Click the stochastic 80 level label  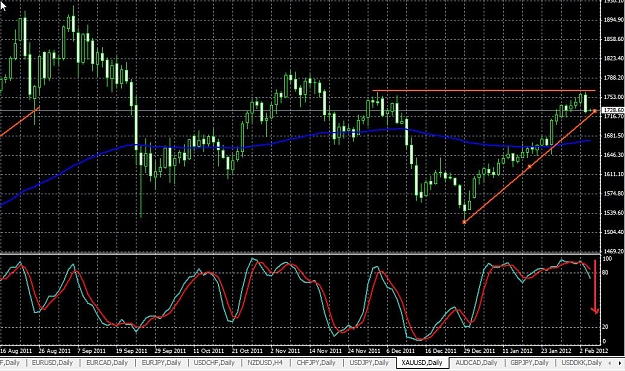[605, 273]
